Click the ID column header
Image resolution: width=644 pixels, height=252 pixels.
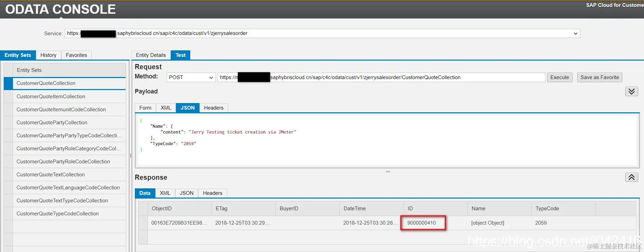coord(435,209)
